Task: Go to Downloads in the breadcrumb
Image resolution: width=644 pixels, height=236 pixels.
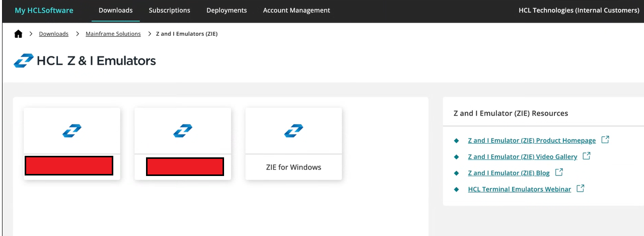Action: point(53,34)
